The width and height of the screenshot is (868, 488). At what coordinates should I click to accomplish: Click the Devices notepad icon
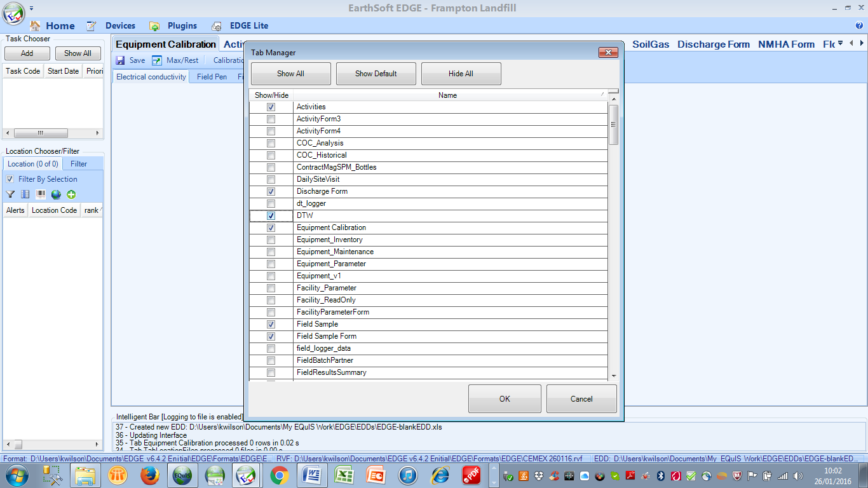pos(92,26)
